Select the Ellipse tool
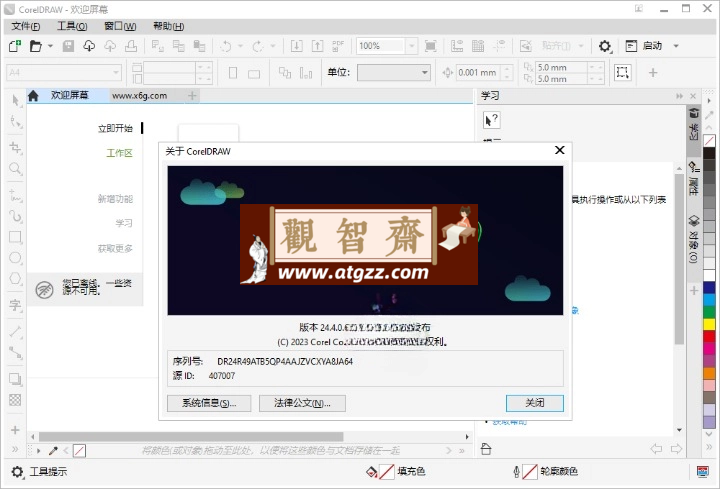The image size is (720, 489). coord(15,258)
